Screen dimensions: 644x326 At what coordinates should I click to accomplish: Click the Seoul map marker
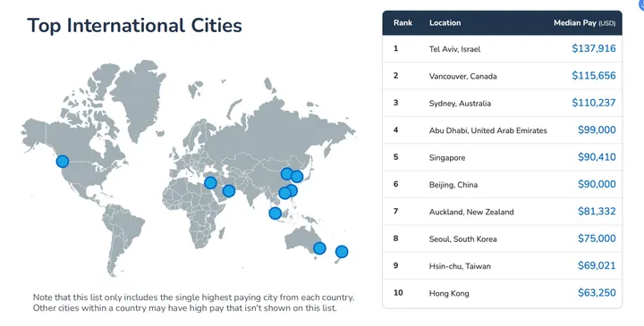[297, 177]
